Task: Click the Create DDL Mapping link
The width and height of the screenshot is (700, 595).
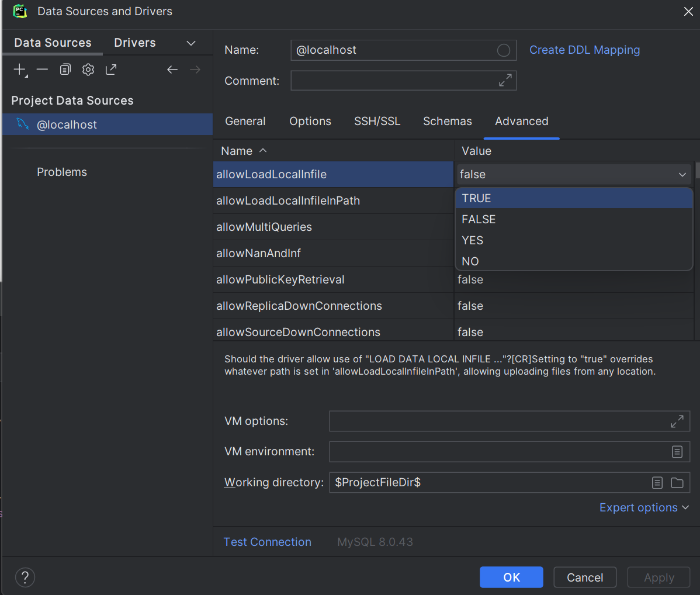Action: pyautogui.click(x=584, y=50)
